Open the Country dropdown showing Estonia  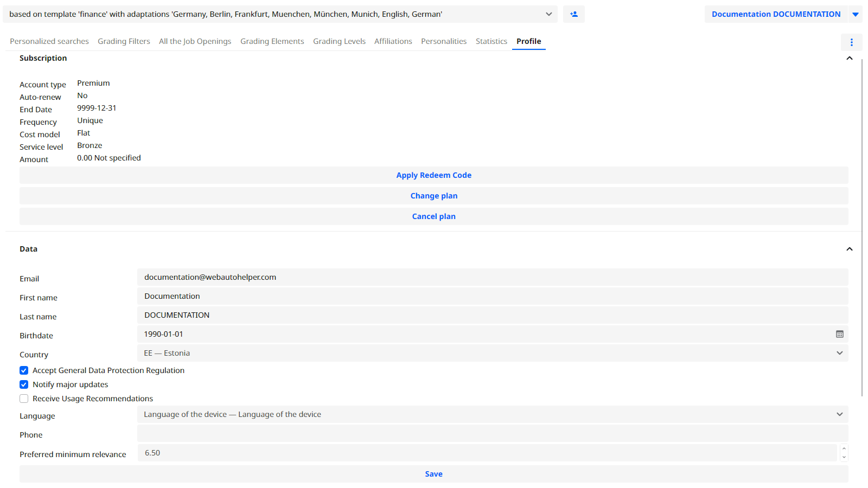pos(492,354)
